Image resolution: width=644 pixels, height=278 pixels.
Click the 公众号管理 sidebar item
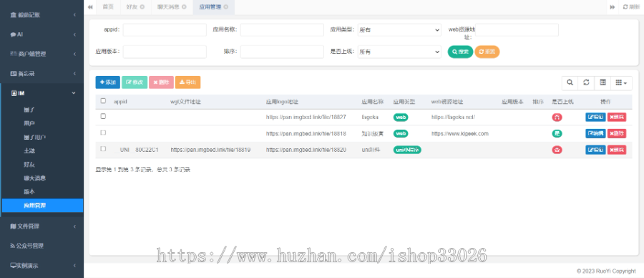click(42, 246)
